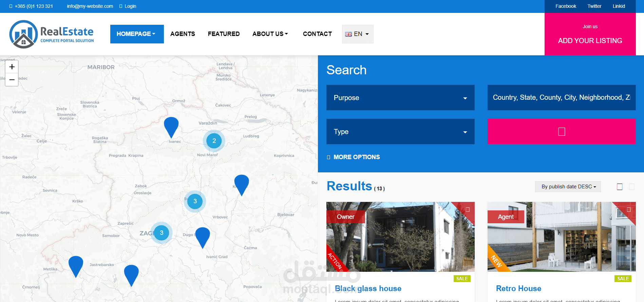The height and width of the screenshot is (302, 644).
Task: Click the location search input field
Action: click(x=562, y=98)
